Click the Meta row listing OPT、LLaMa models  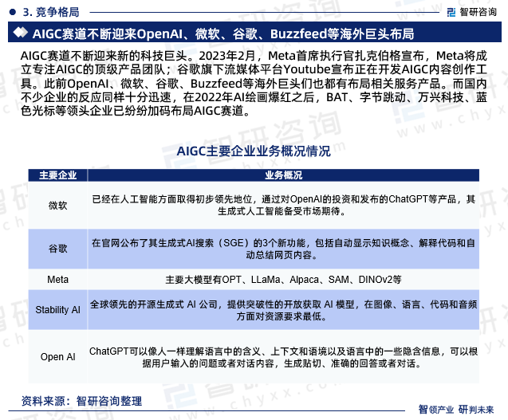point(283,279)
